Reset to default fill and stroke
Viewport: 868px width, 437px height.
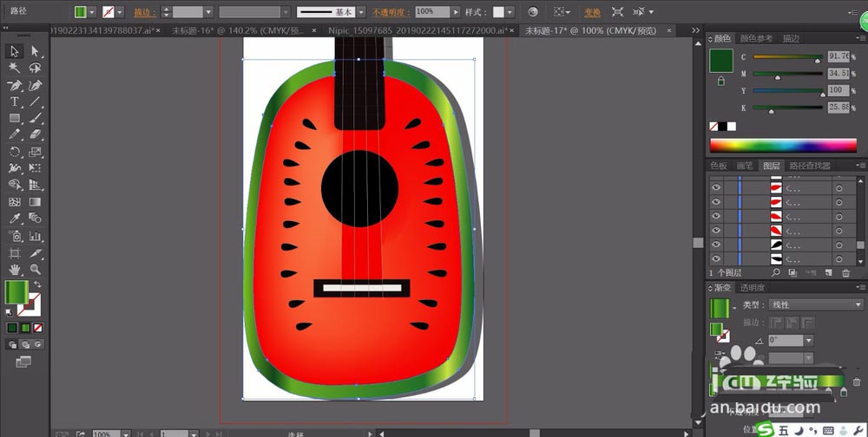(9, 313)
